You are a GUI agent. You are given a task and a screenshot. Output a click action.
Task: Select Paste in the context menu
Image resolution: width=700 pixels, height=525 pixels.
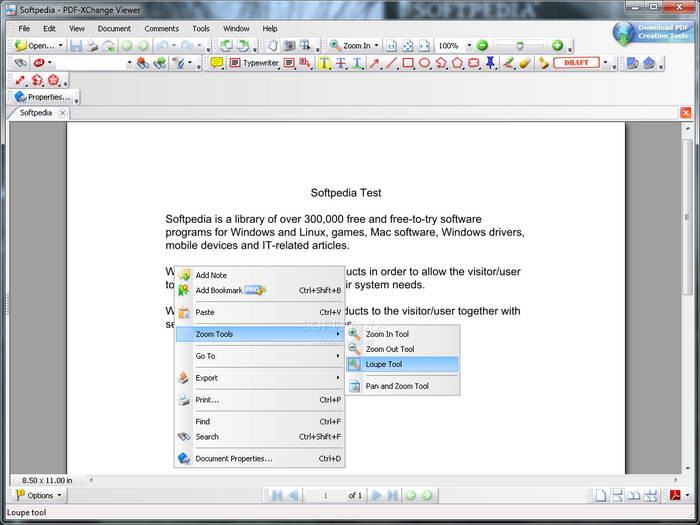260,312
